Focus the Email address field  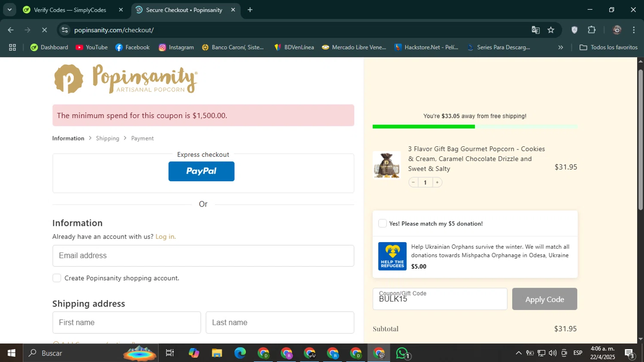click(203, 256)
